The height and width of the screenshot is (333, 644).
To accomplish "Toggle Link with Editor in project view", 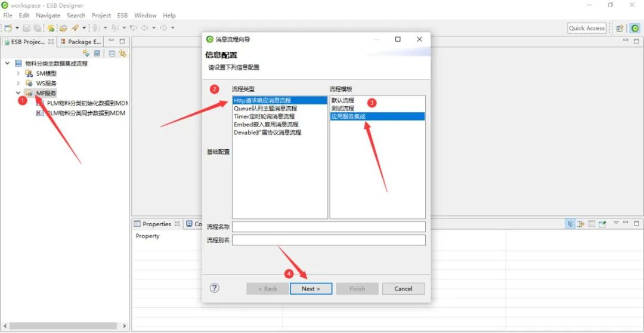I will [122, 53].
